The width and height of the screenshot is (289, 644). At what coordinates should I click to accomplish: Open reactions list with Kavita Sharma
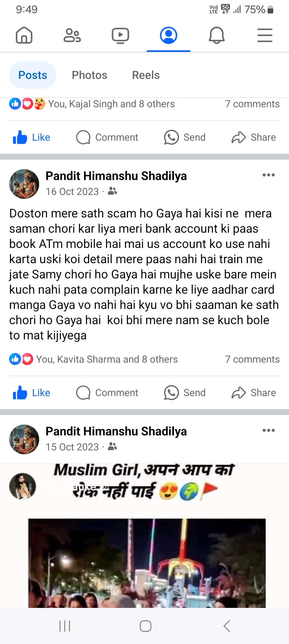(94, 359)
